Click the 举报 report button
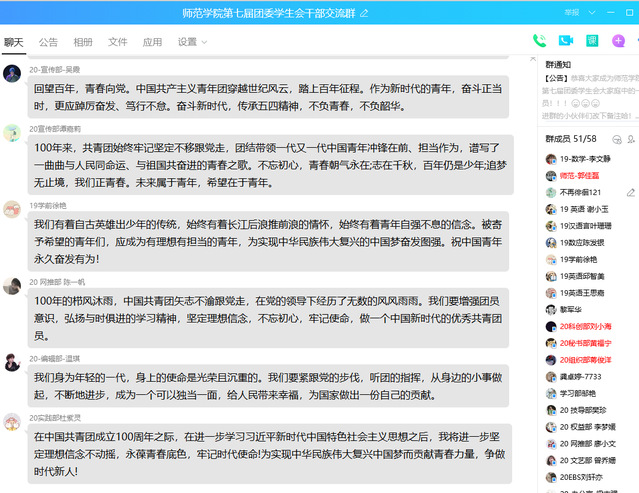 pos(572,13)
